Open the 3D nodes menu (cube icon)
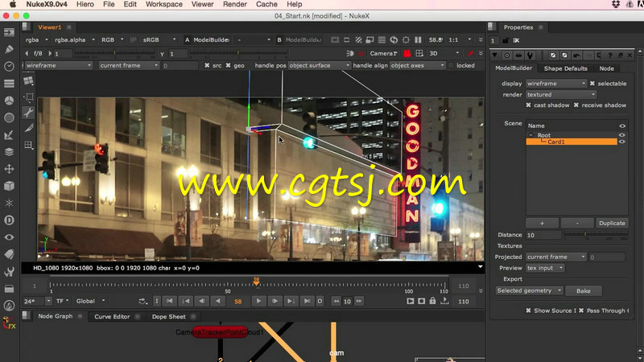 point(9,186)
